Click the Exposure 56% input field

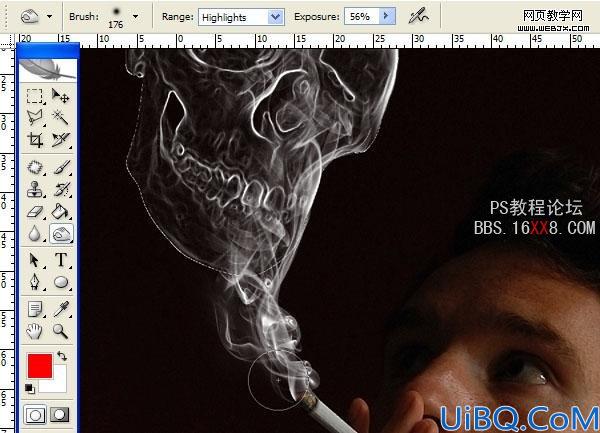point(362,16)
